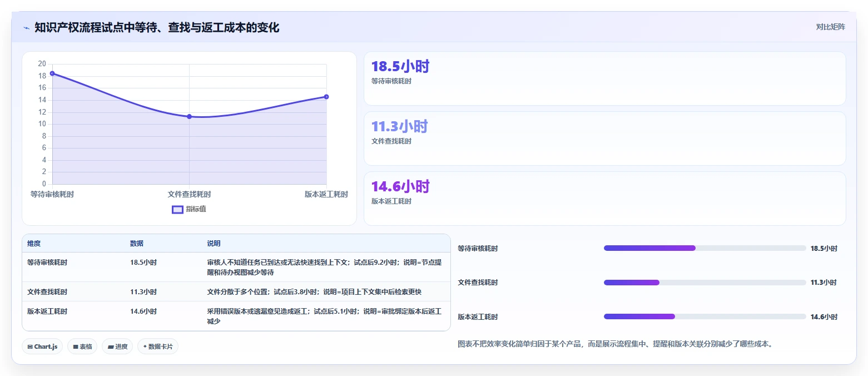Click the 表格 tag chip
868x376 pixels.
[x=82, y=347]
